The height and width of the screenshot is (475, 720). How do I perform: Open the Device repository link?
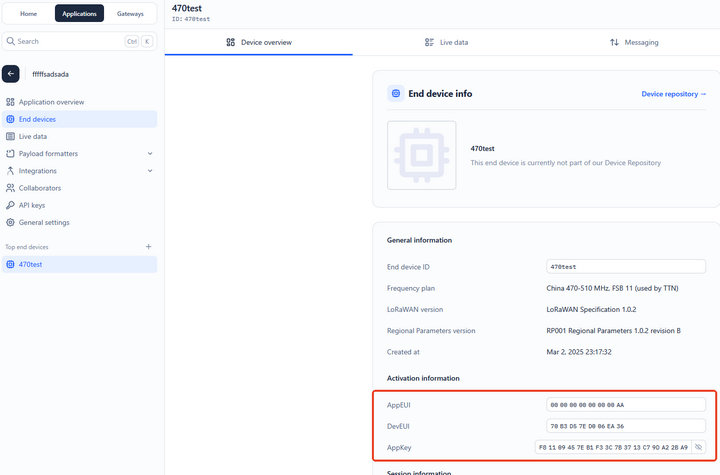673,94
